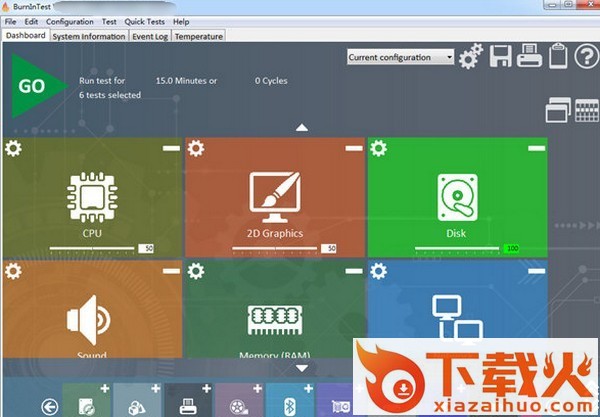Remove the Disk test with minus
This screenshot has width=600, height=417.
[x=536, y=148]
